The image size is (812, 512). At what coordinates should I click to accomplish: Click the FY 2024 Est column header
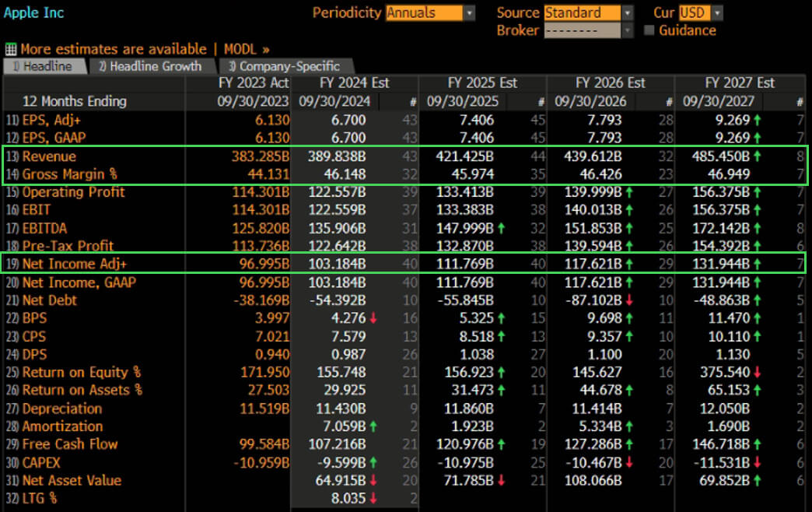[354, 83]
